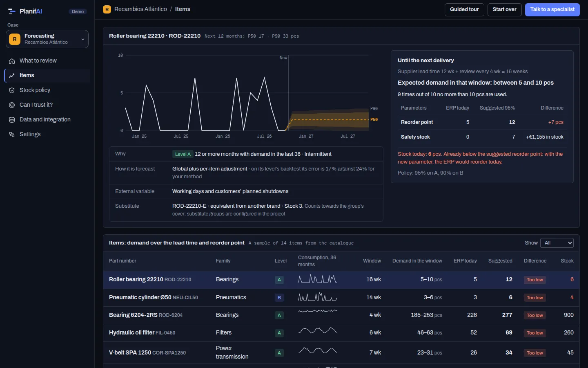Click the Start over button
This screenshot has width=588, height=368.
[504, 9]
